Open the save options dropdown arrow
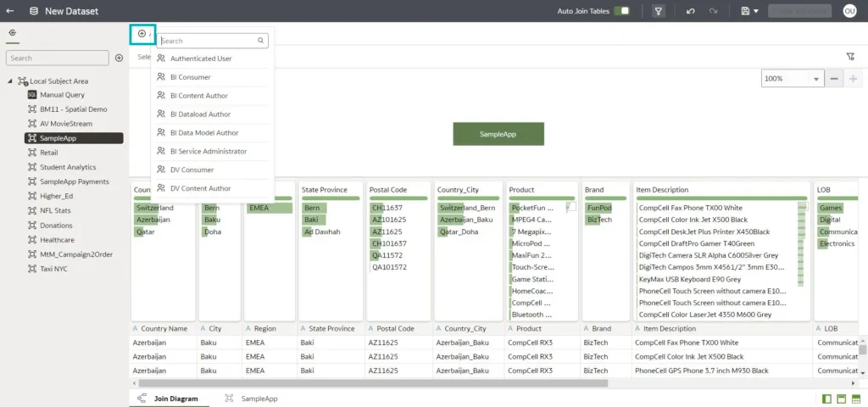The image size is (868, 407). (755, 11)
